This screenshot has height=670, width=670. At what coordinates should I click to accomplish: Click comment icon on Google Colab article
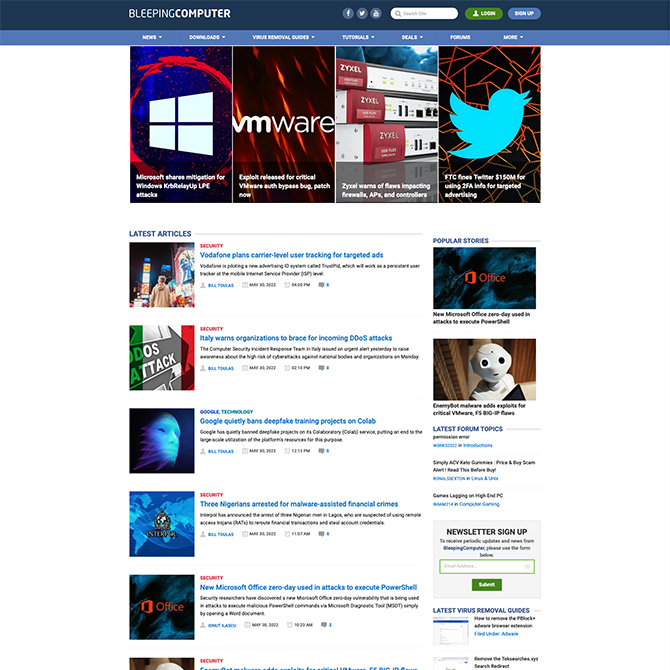pyautogui.click(x=321, y=451)
